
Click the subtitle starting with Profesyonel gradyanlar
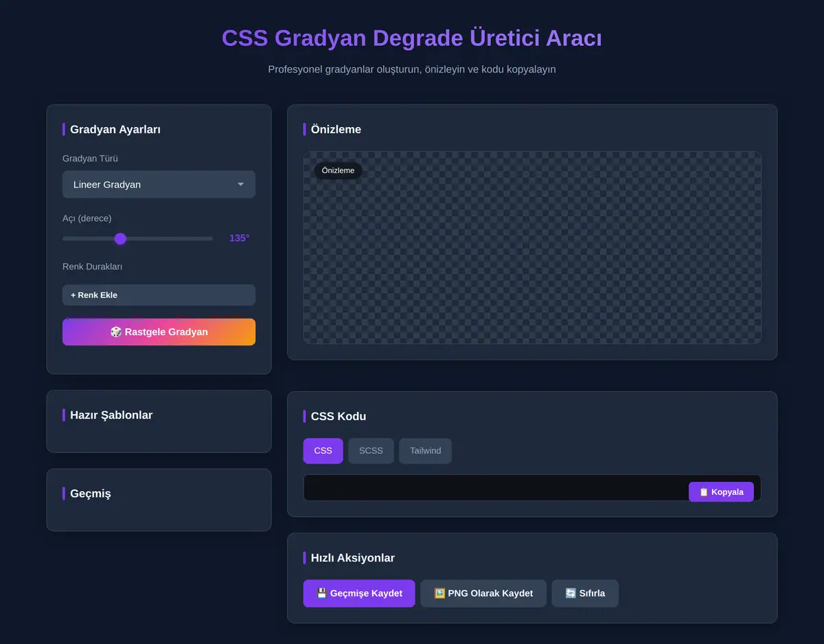(x=412, y=69)
